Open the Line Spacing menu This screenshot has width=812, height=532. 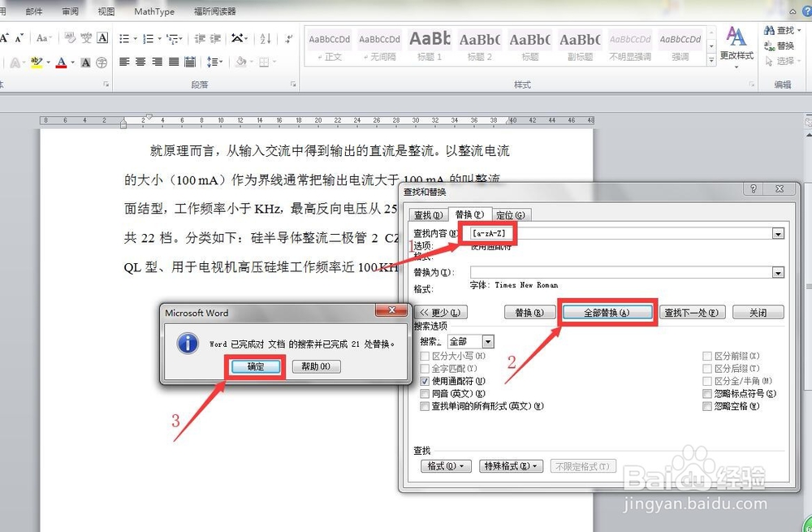point(214,63)
